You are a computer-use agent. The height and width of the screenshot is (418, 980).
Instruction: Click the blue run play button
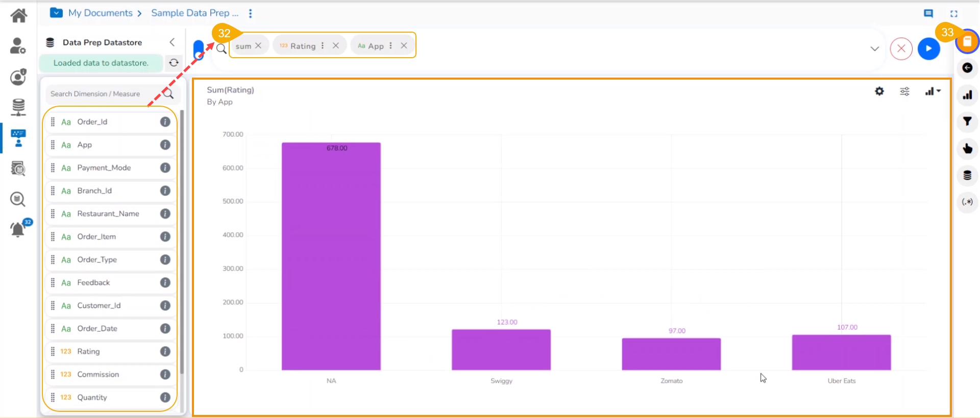pos(928,49)
